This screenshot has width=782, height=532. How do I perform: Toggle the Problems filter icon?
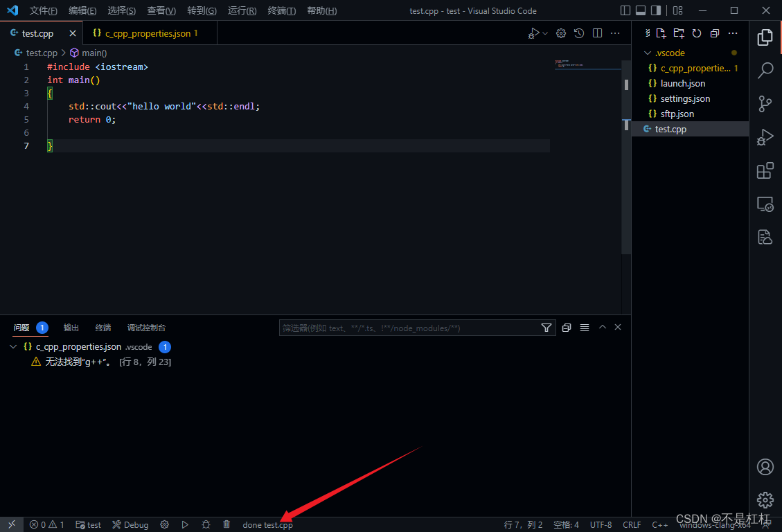tap(546, 327)
